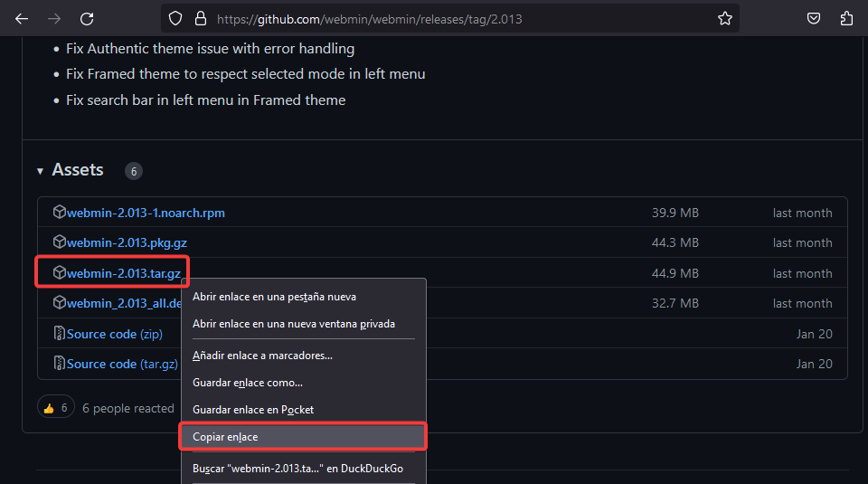Reload the page with the refresh icon

click(87, 18)
